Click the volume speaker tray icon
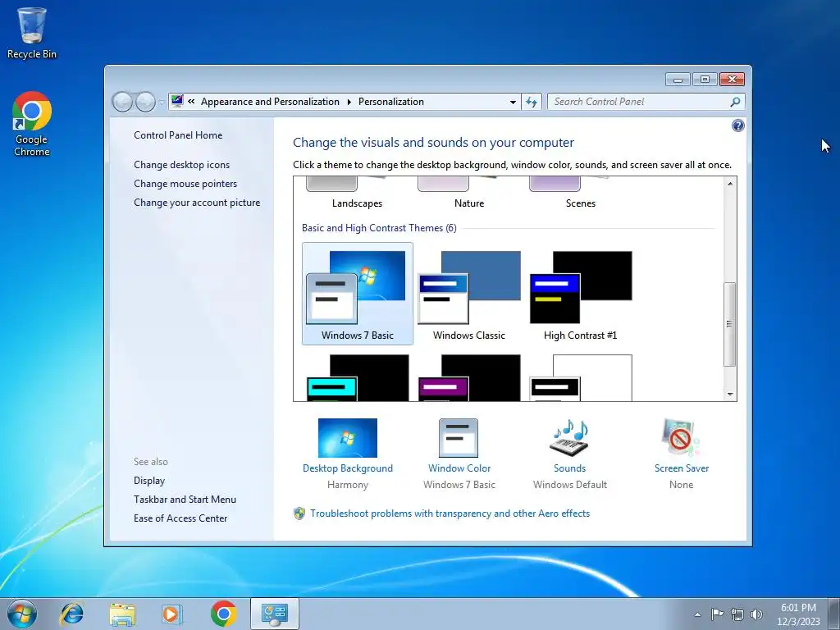Screen dimensions: 840x630 pos(756,614)
